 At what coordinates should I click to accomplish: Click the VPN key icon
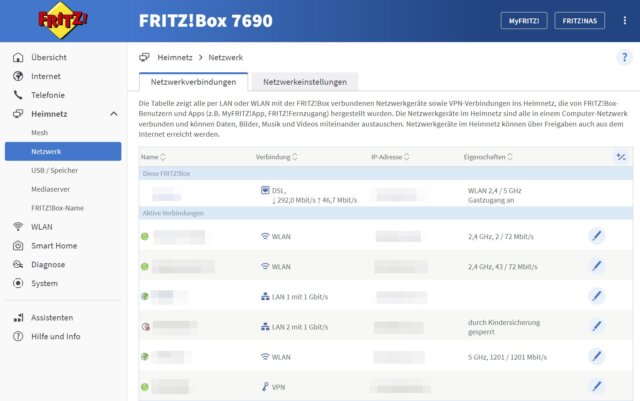coord(265,386)
